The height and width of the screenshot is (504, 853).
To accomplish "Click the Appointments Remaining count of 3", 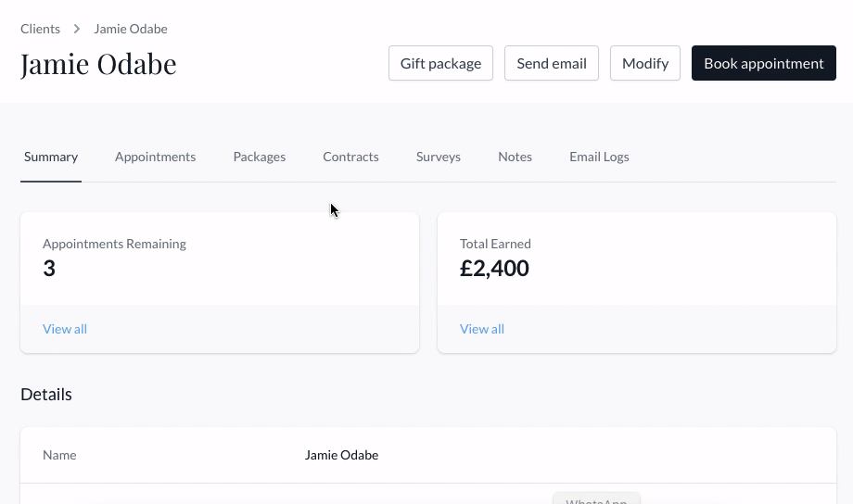I will click(x=49, y=269).
